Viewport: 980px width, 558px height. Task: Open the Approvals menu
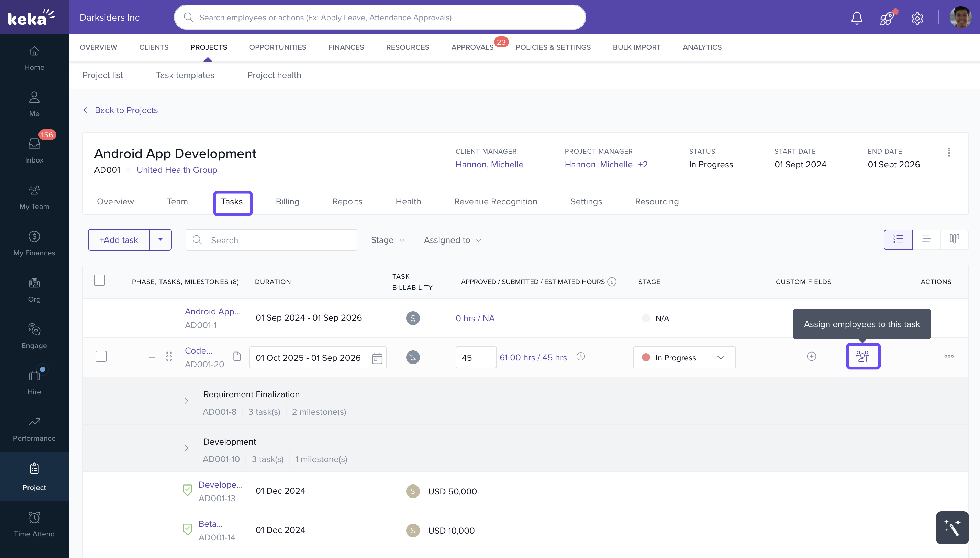pyautogui.click(x=472, y=47)
